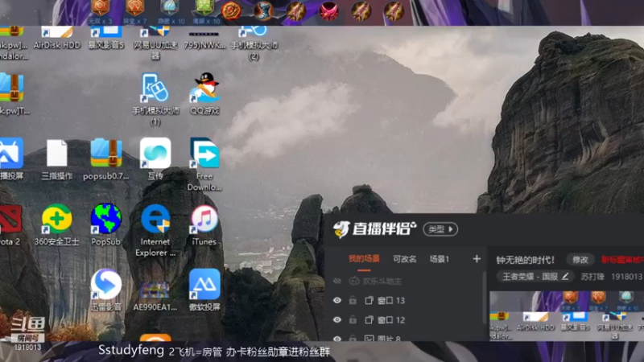Switch to the 场景1 tab
The height and width of the screenshot is (362, 644).
[x=439, y=259]
